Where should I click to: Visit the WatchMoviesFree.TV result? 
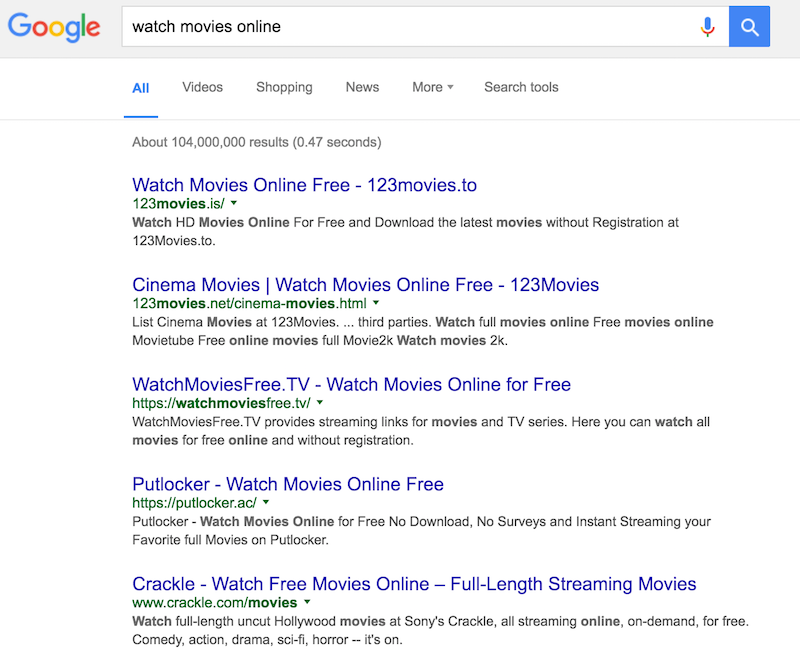[352, 384]
